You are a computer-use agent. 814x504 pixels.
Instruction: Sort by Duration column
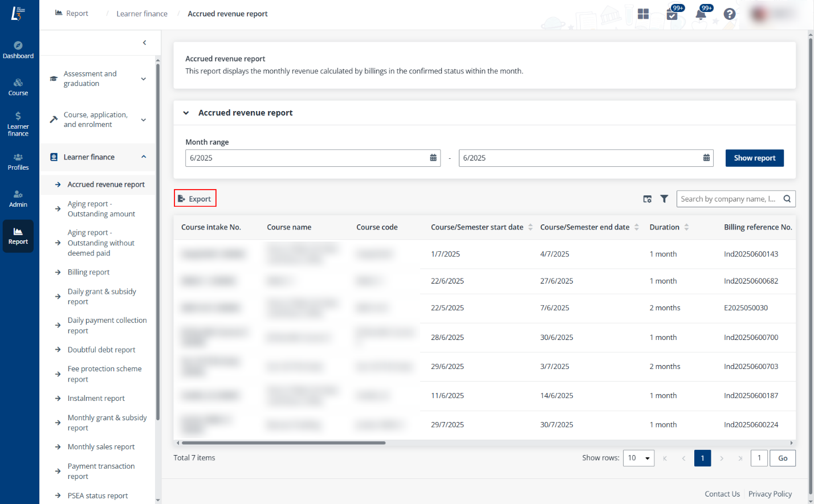(686, 227)
